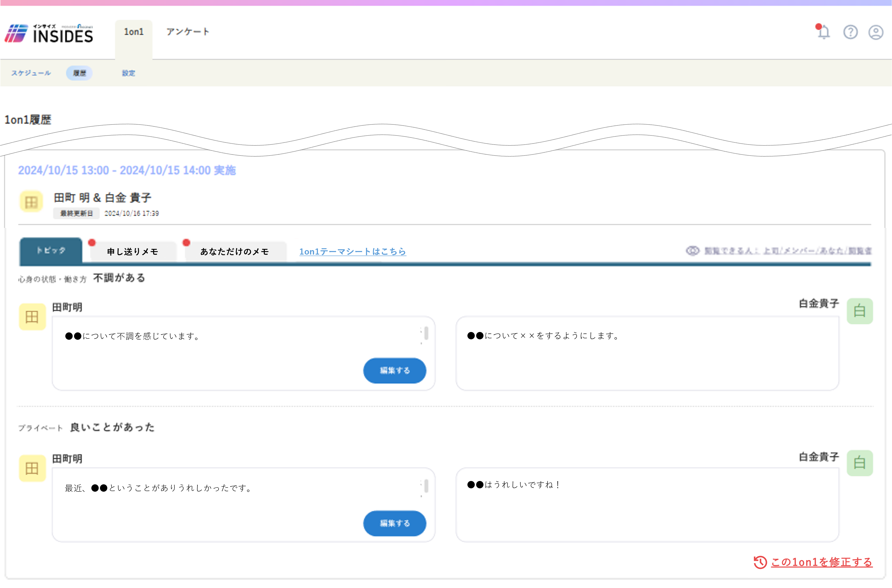Click 白金貴子 avatar in 良いことがあった section

[x=860, y=463]
